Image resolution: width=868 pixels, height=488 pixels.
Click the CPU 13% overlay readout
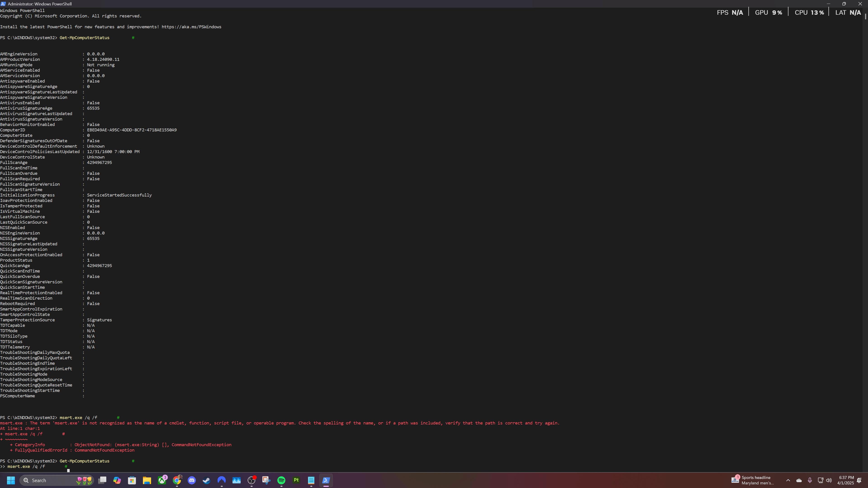point(809,12)
